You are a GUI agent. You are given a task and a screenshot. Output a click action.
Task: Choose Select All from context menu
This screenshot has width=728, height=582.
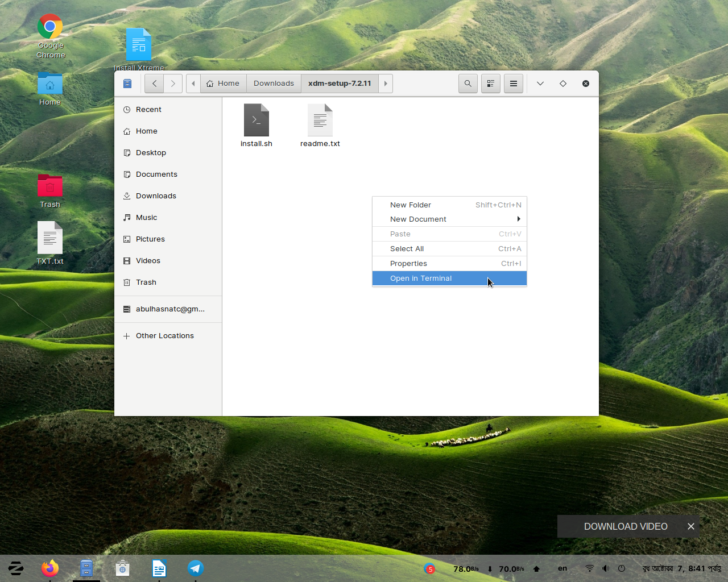click(407, 249)
